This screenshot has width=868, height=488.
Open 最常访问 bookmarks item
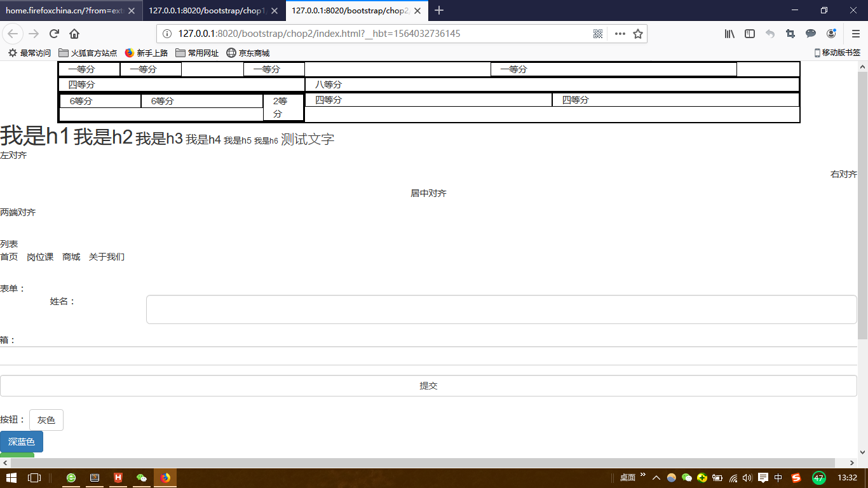29,53
